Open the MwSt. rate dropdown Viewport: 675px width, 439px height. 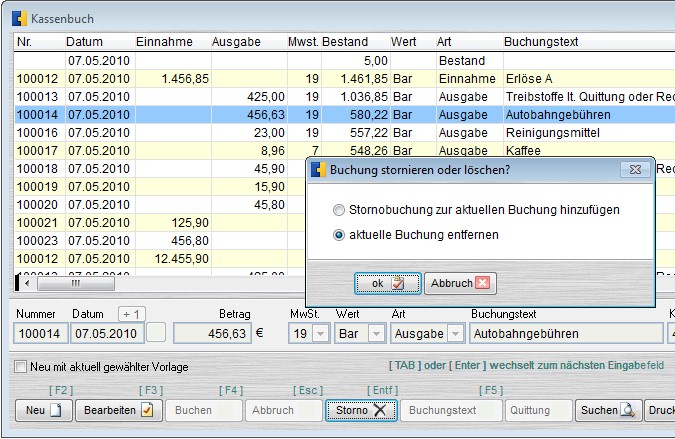click(x=318, y=333)
